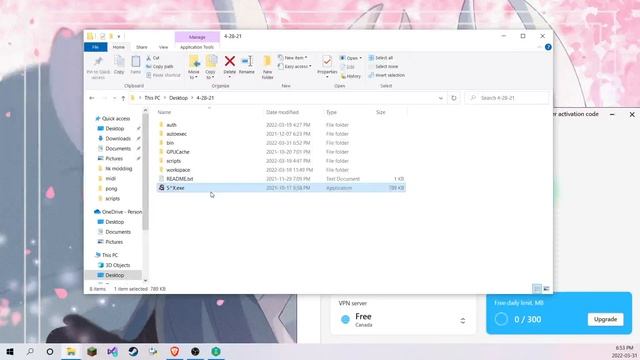Viewport: 640px width, 360px height.
Task: Sort by the Name column header
Action: click(x=164, y=112)
